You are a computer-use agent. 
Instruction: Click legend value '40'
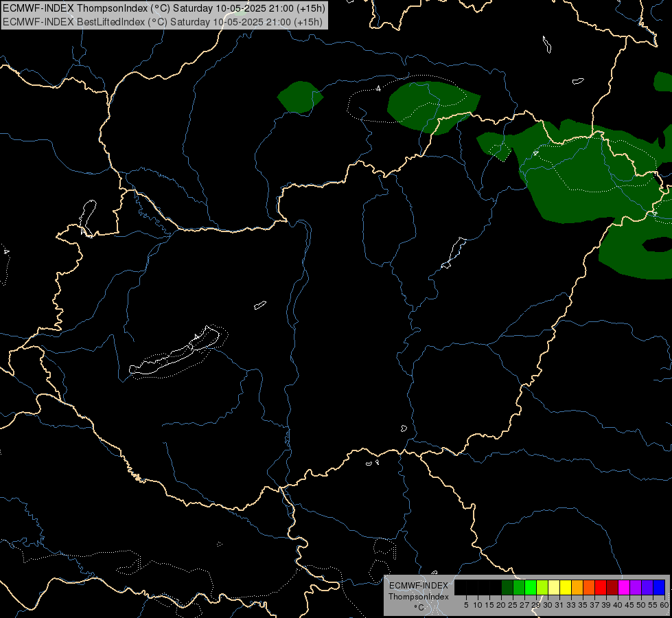tap(618, 605)
